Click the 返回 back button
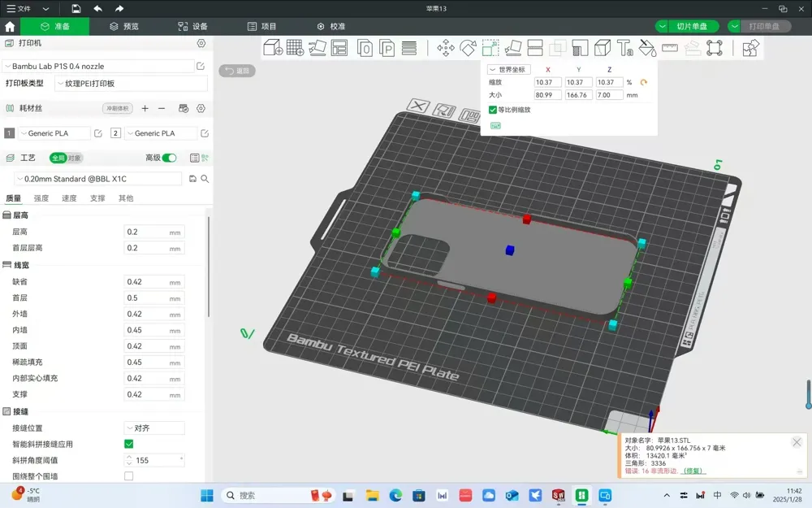Viewport: 812px width, 508px height. pos(237,71)
